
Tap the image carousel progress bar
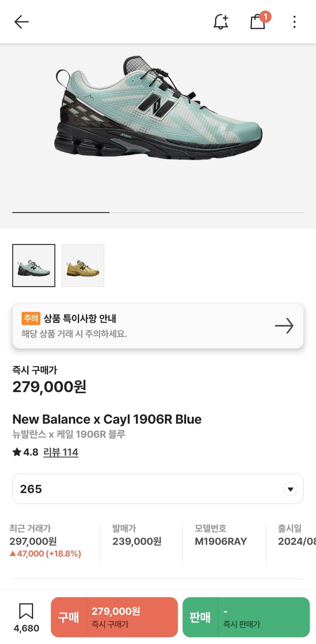coord(158,212)
